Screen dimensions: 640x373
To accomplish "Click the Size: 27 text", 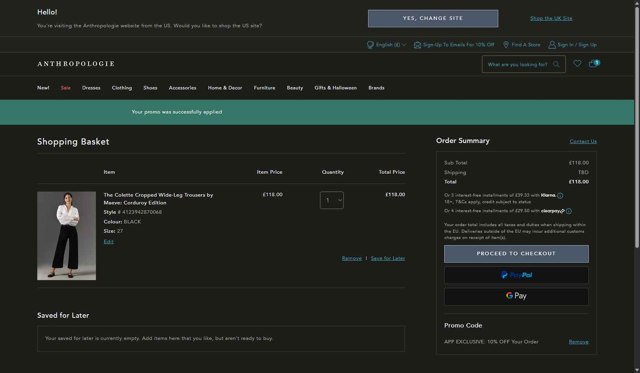I will 113,231.
